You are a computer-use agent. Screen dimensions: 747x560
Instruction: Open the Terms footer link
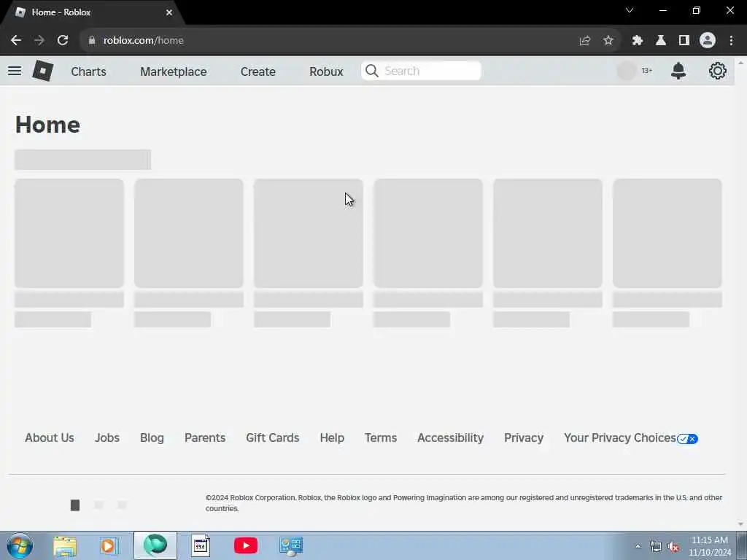pos(381,437)
